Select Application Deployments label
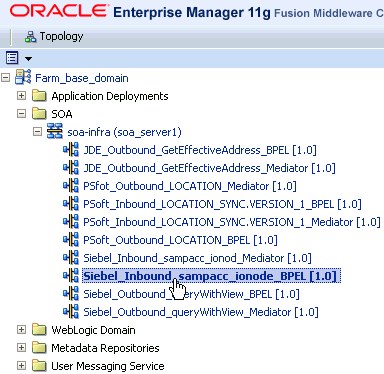This screenshot has width=384, height=374. 110,96
